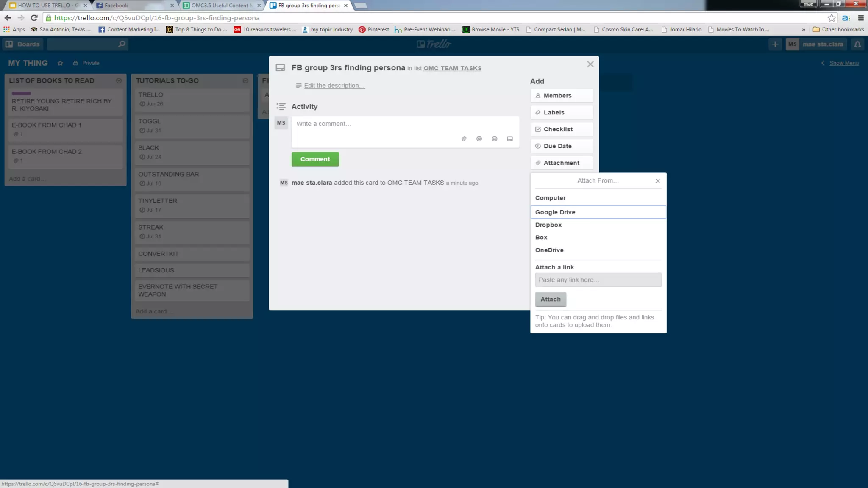Switch to the Facebook browser tab
The height and width of the screenshot is (488, 868).
coord(116,6)
